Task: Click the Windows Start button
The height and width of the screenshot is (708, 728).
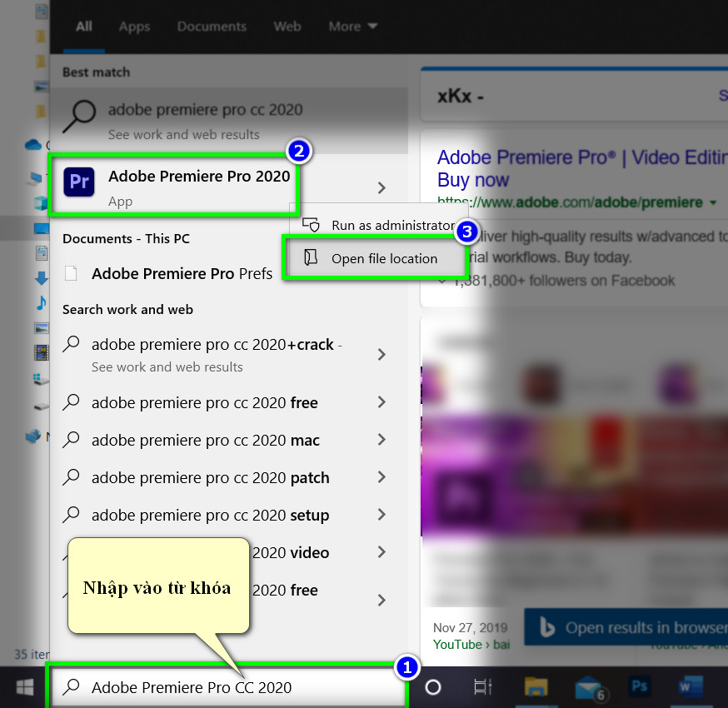Action: click(x=25, y=687)
